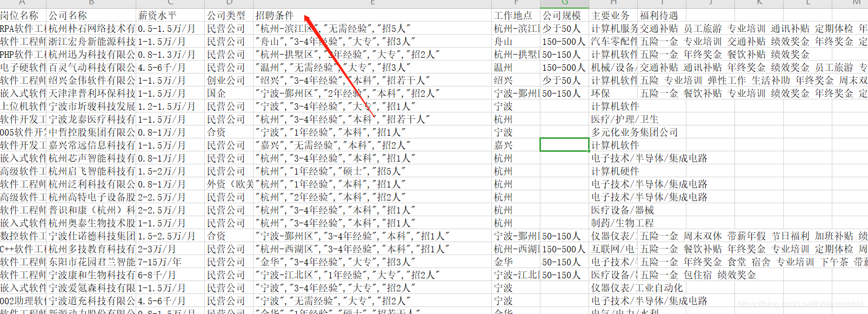Click salary cell 1.5-2万/月
Image resolution: width=868 pixels, height=314 pixels.
(171, 171)
